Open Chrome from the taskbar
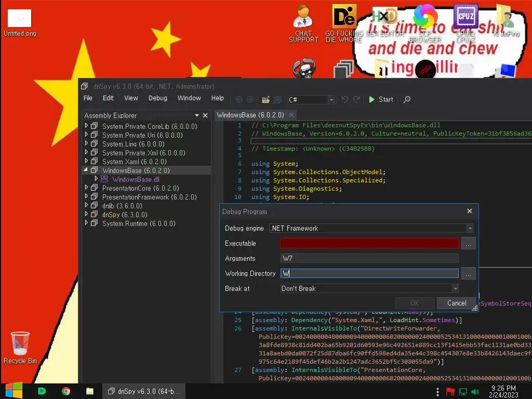 point(66,391)
